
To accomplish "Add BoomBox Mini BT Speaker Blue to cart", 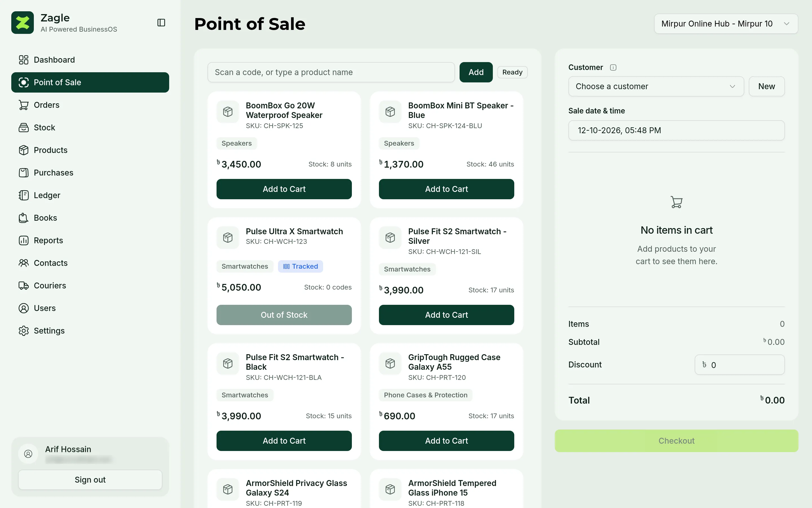I will (446, 189).
